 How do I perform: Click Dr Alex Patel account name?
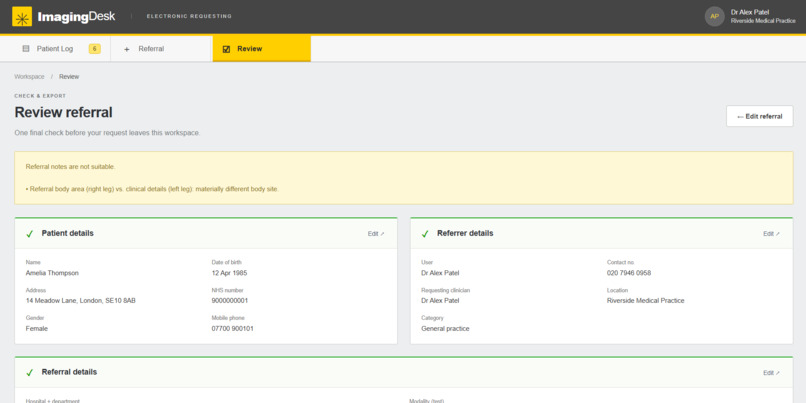point(750,12)
